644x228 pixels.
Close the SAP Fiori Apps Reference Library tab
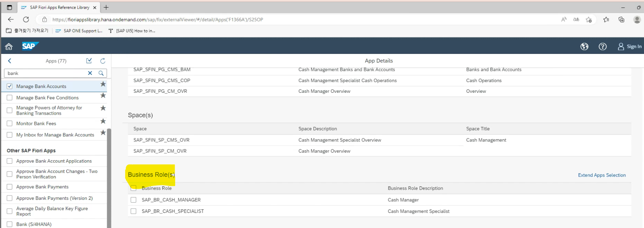[94, 8]
